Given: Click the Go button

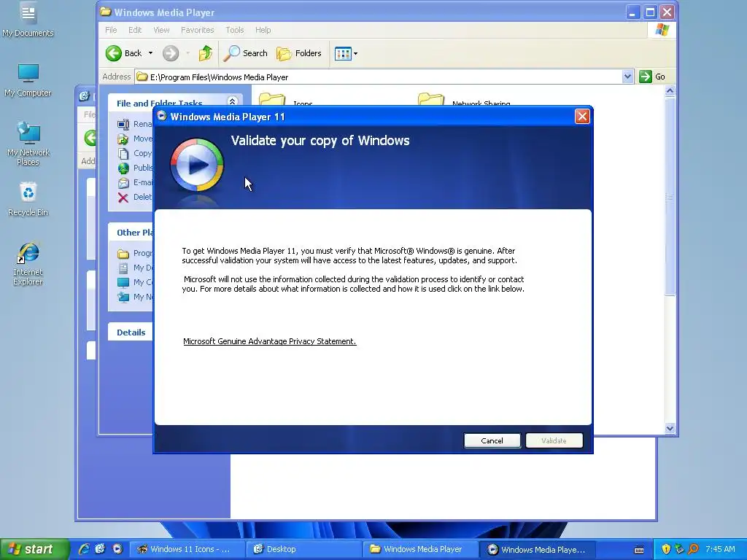Looking at the screenshot, I should pyautogui.click(x=652, y=77).
